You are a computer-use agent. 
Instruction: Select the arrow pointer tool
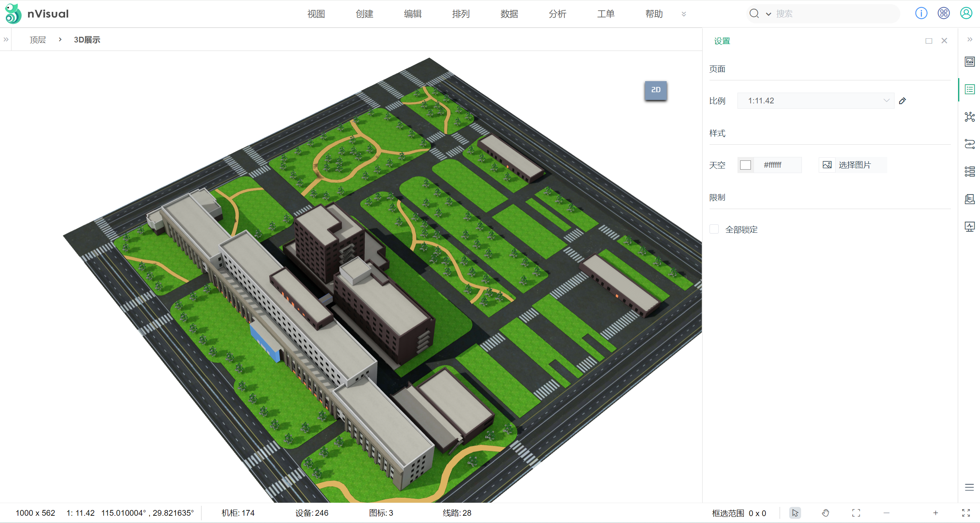795,513
